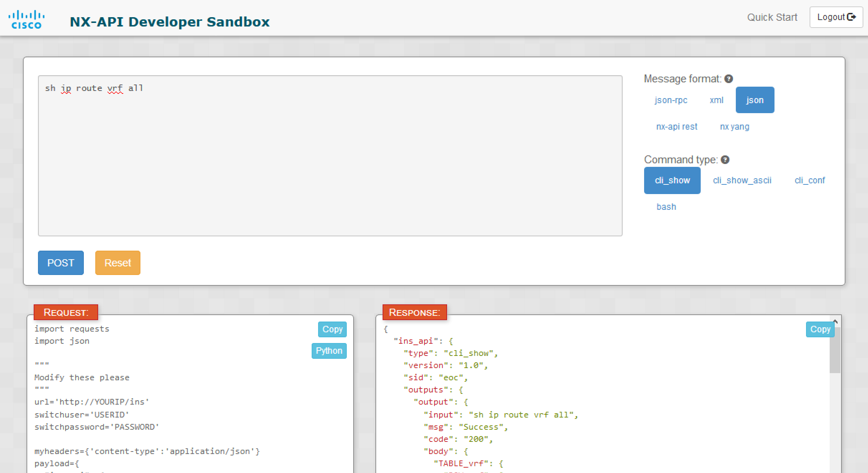868x473 pixels.
Task: Open Command type help icon
Action: pos(725,160)
